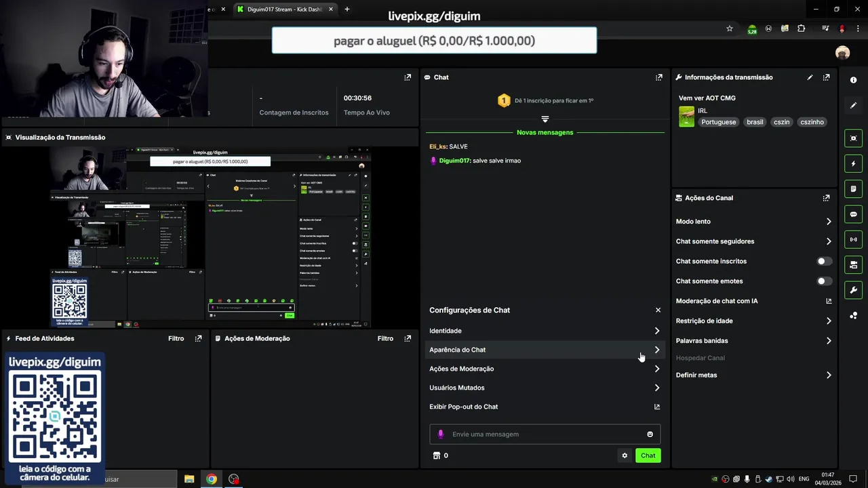
Task: Toggle the broadcast signal icon in sidebar
Action: 853,239
